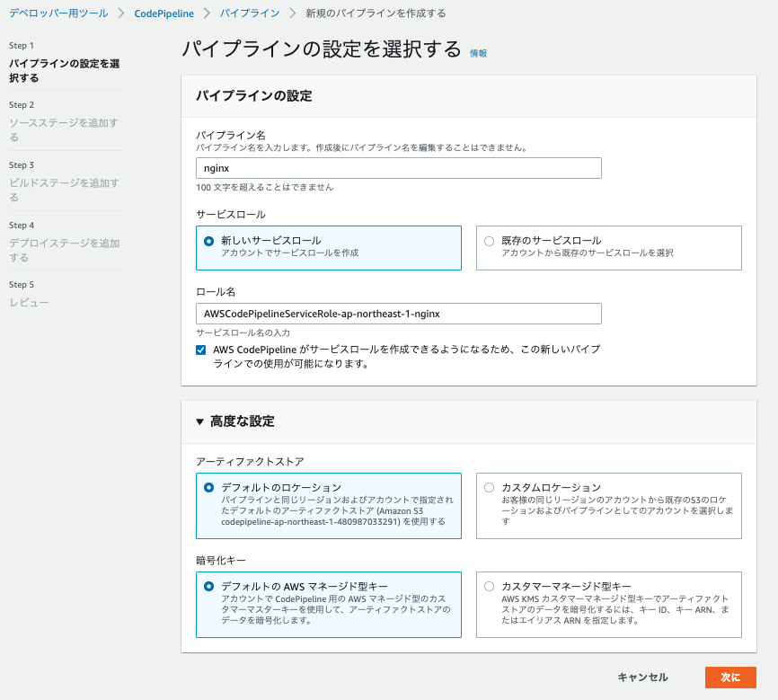Choose デフォルトのロケーション for the artifact store
This screenshot has width=778, height=700.
point(208,487)
